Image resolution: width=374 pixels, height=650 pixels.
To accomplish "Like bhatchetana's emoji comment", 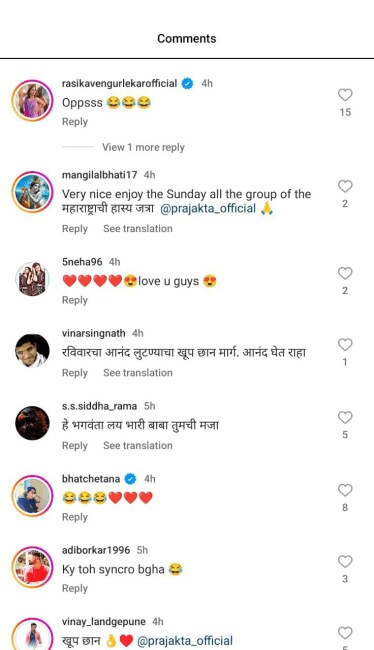I will tap(345, 490).
